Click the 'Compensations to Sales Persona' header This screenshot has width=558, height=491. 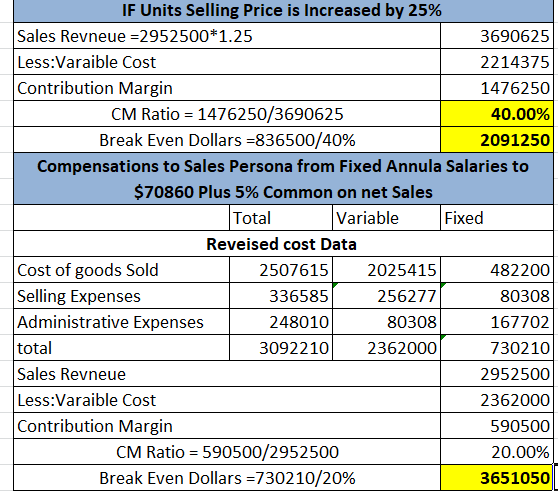point(283,179)
